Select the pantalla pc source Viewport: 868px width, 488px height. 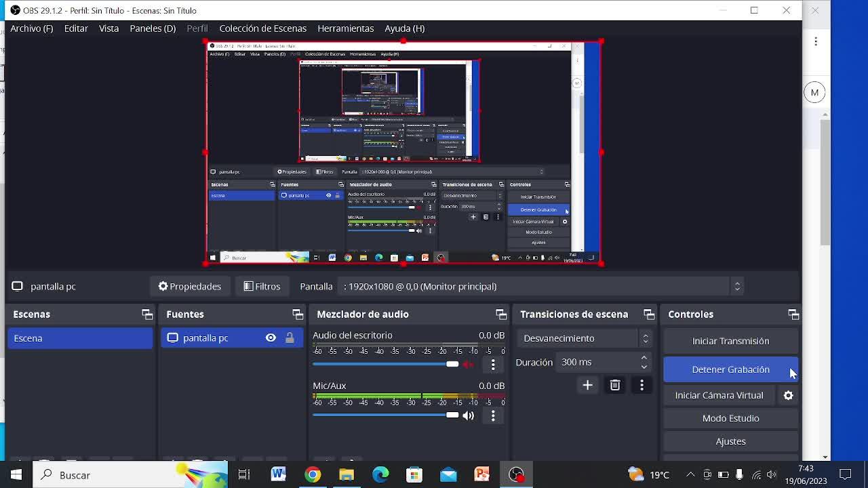232,338
